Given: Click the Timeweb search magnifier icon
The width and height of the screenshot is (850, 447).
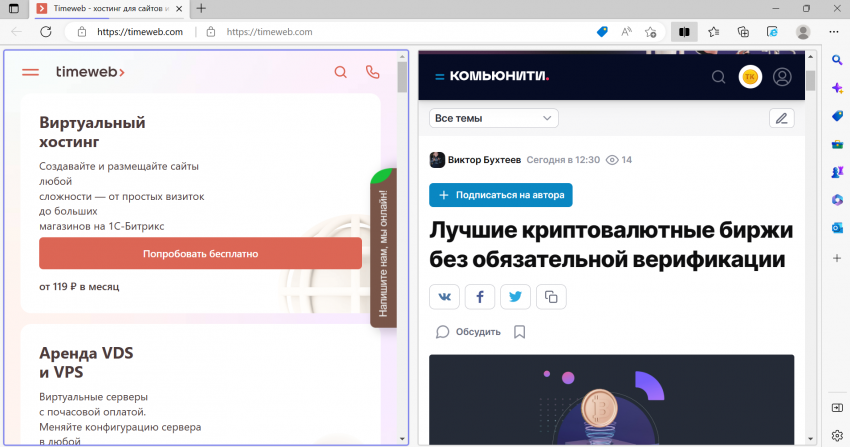Looking at the screenshot, I should pos(340,72).
